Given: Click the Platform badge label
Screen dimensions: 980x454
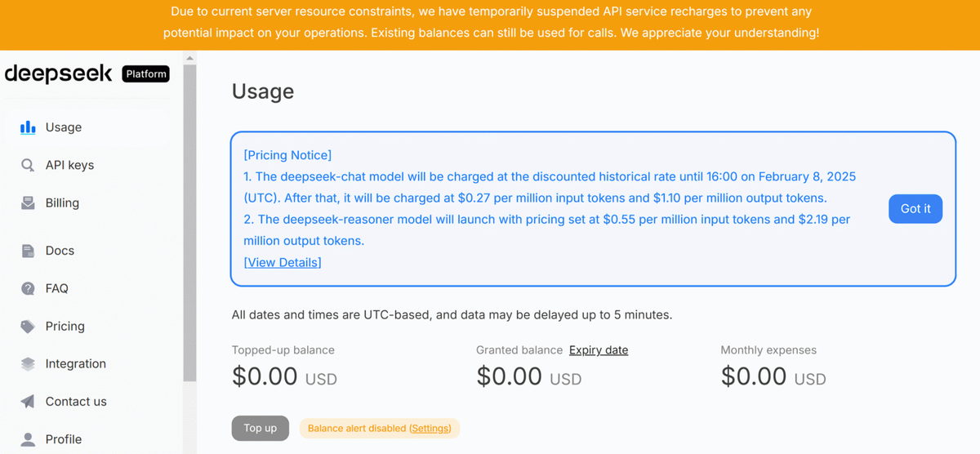Looking at the screenshot, I should 146,74.
